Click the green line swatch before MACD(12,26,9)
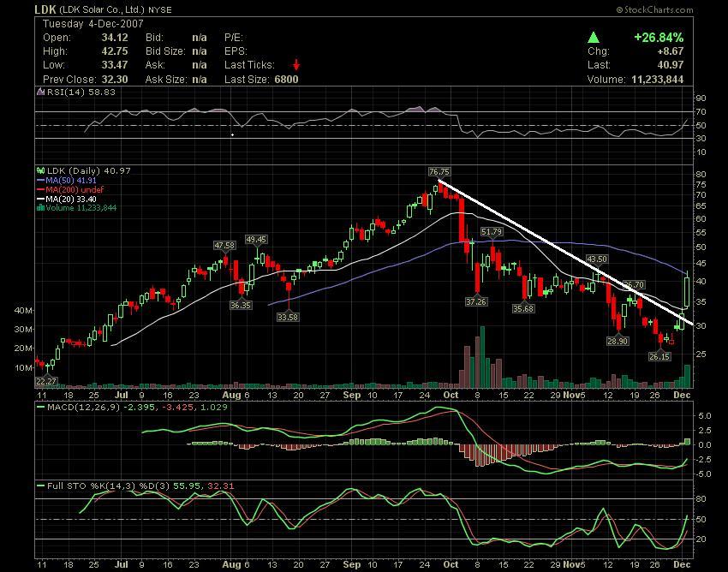 [x=41, y=408]
